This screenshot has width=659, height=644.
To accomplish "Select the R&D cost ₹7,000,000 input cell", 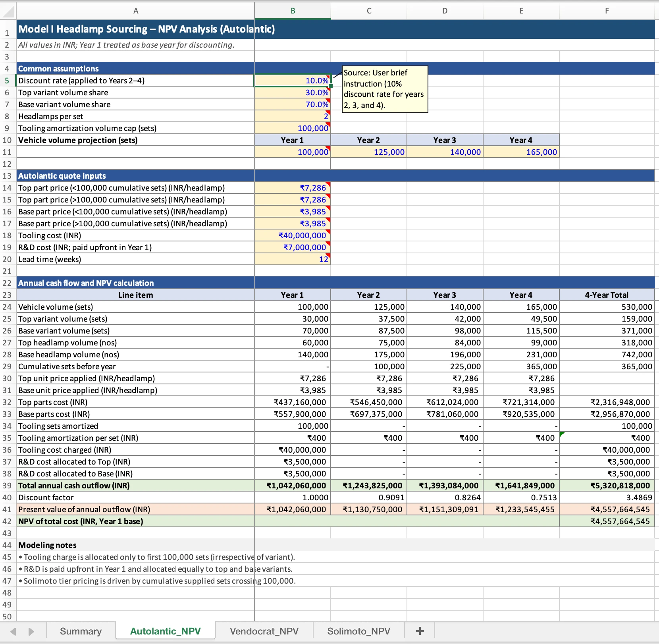I will click(x=293, y=247).
